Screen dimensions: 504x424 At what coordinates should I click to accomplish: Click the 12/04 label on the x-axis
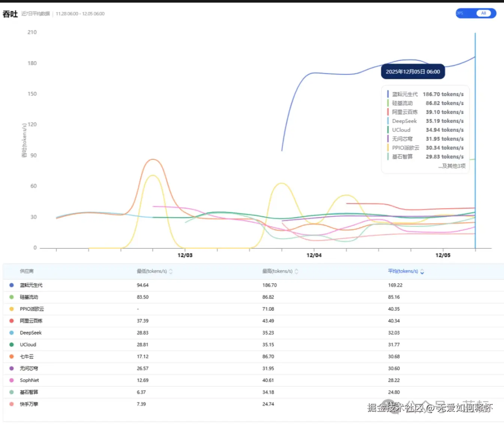coord(314,255)
